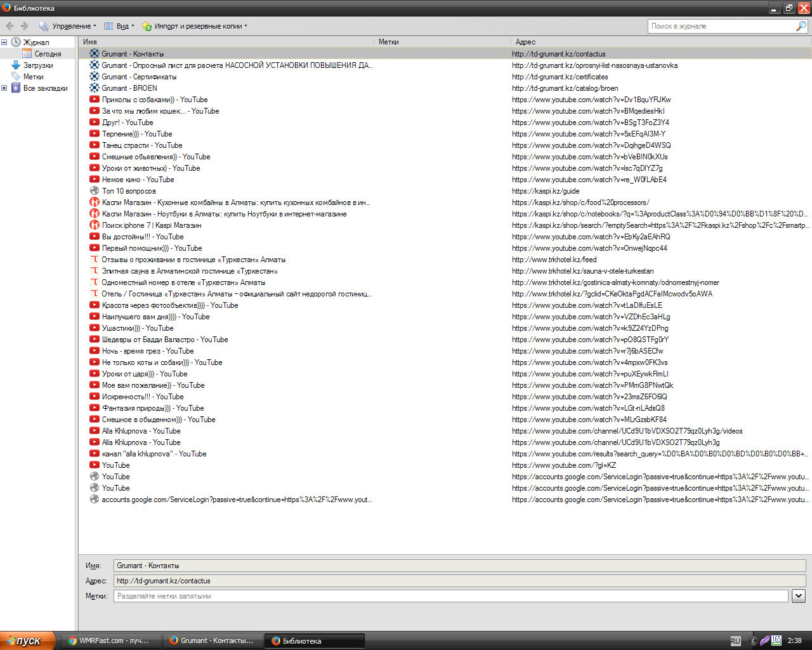Select Загрузки in the sidebar

click(38, 65)
